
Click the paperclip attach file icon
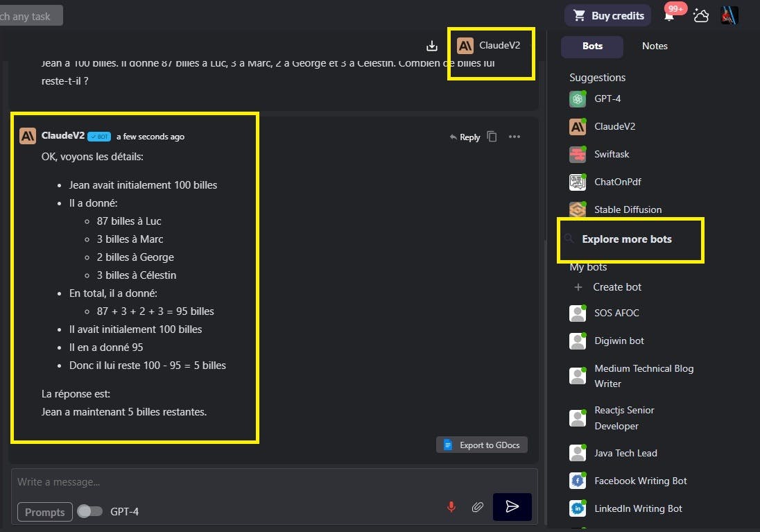pyautogui.click(x=477, y=507)
